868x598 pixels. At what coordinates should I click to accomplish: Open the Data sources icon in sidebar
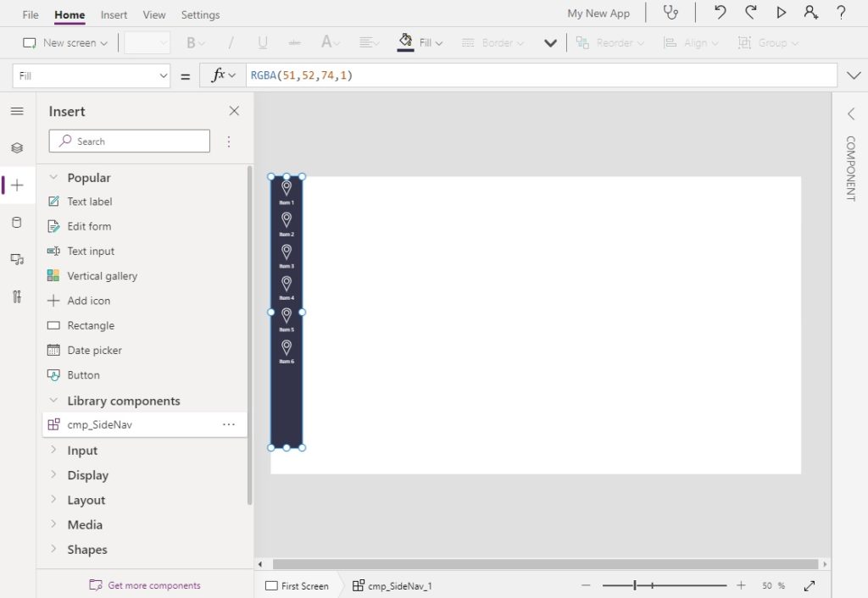17,223
